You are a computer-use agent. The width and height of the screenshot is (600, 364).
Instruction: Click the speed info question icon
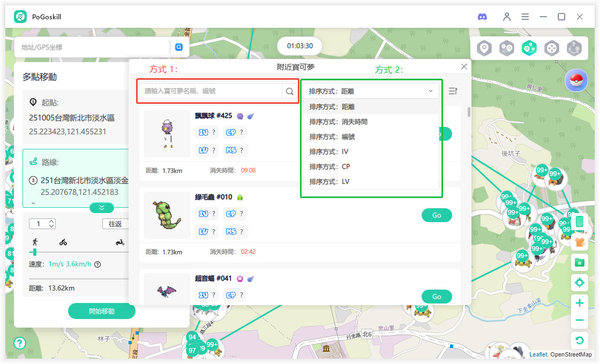pos(97,264)
